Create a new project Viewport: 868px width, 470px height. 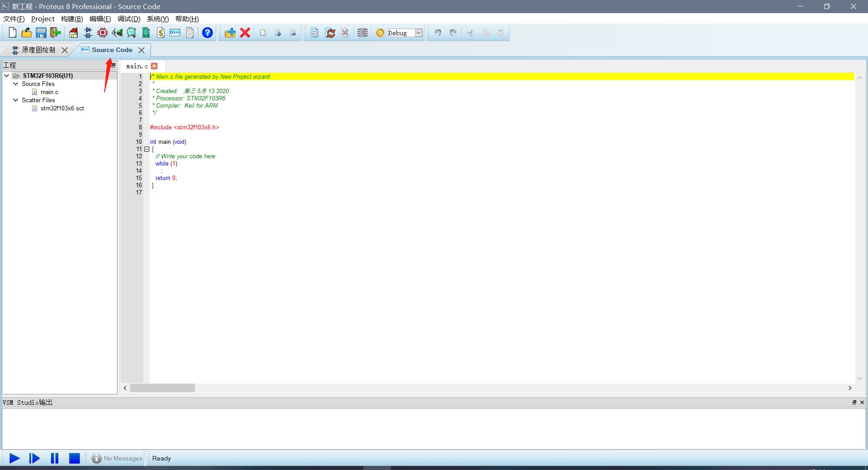[x=12, y=33]
